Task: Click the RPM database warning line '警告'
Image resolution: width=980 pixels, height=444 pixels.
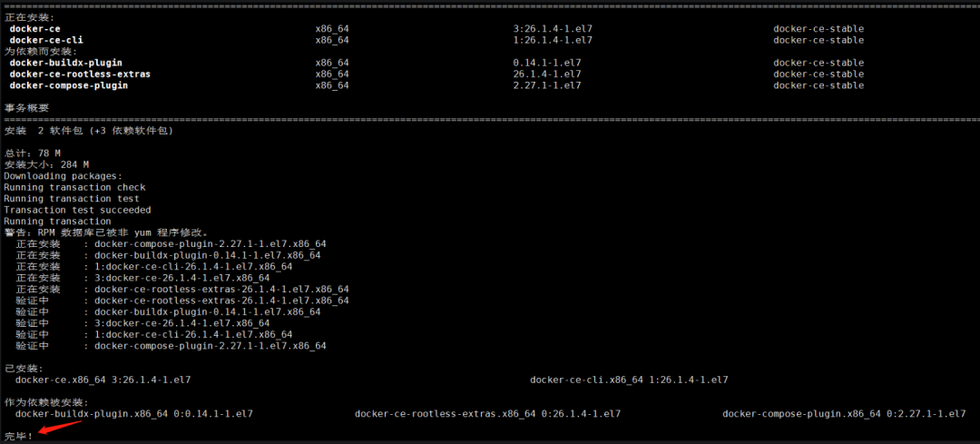Action: click(106, 232)
